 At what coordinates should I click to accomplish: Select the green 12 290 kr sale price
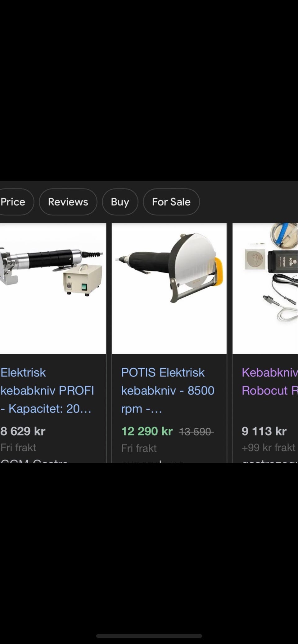pos(147,431)
